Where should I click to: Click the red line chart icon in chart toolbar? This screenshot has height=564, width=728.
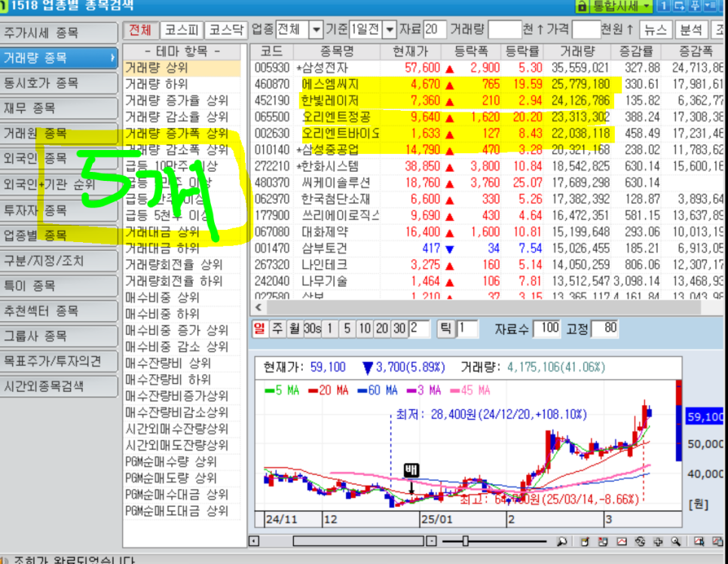pyautogui.click(x=622, y=541)
